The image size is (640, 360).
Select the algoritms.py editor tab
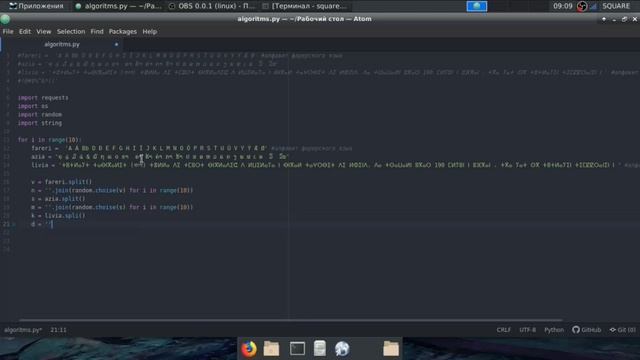tap(62, 44)
